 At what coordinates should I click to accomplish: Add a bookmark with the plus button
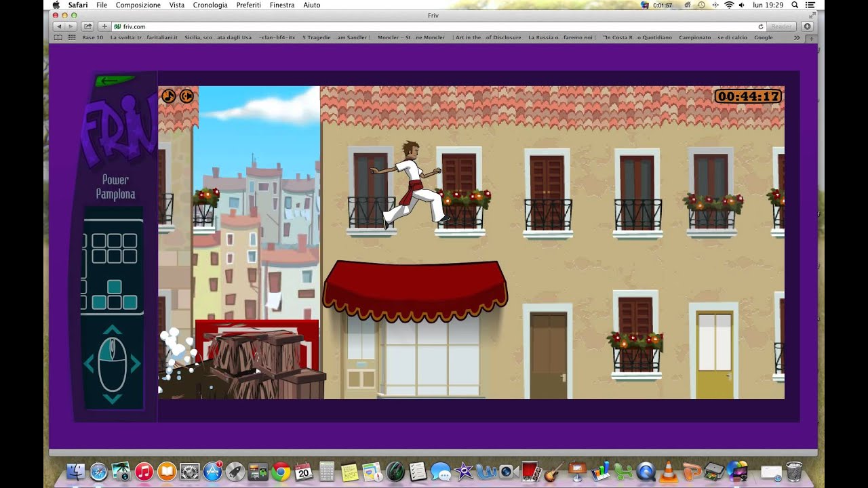point(104,26)
